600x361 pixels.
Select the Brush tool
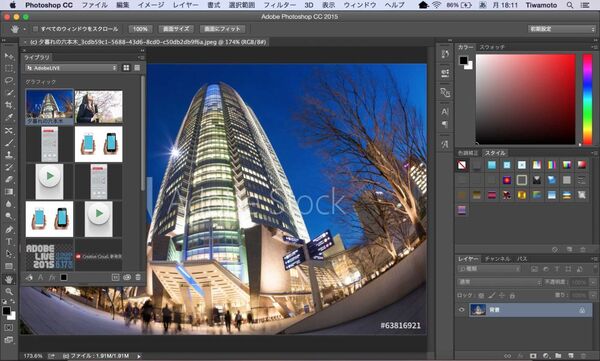click(8, 142)
